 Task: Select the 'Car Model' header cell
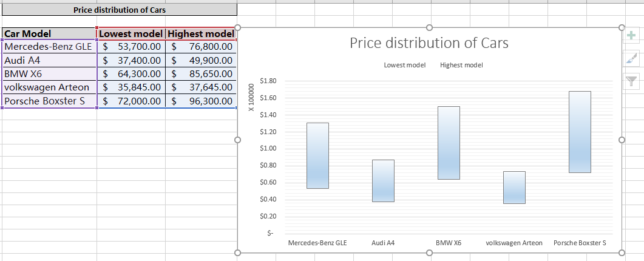(49, 34)
